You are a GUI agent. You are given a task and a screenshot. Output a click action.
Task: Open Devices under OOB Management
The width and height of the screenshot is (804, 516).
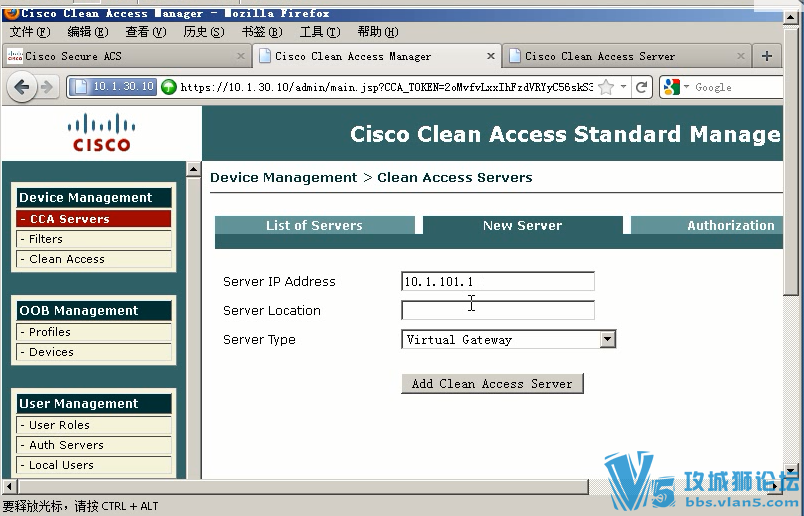(93, 352)
